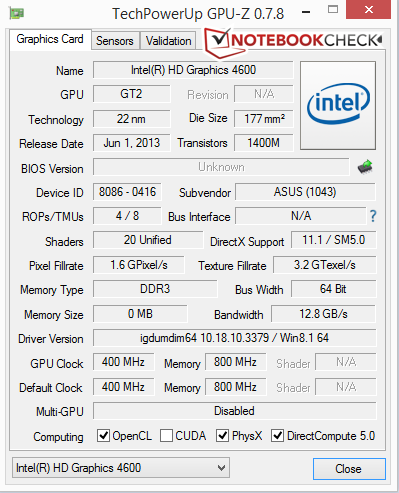Toggle the PhysX checkbox
This screenshot has width=399, height=493.
click(x=222, y=436)
